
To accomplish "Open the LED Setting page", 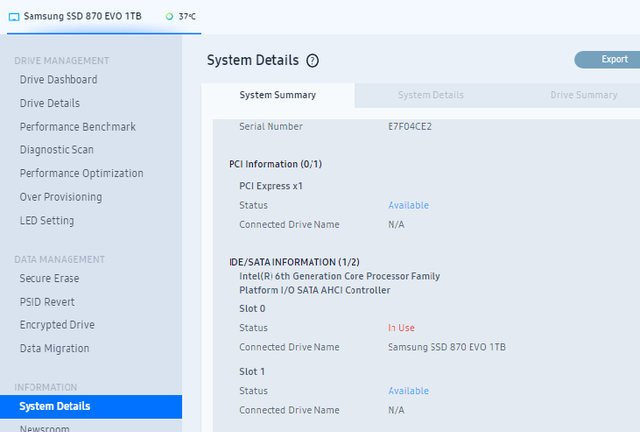I will click(x=47, y=220).
